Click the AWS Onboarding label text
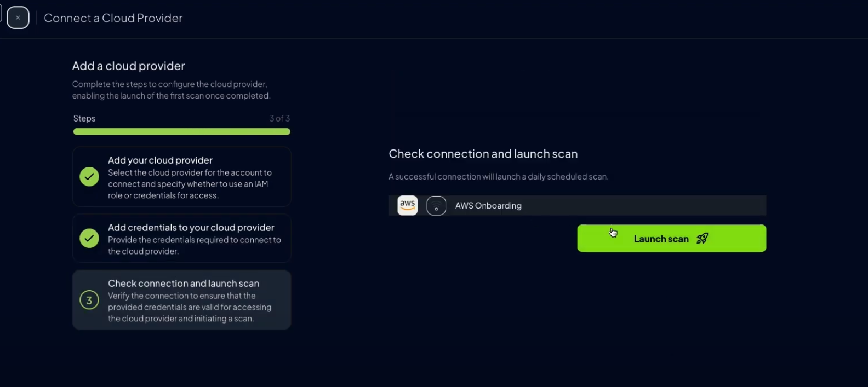Image resolution: width=868 pixels, height=387 pixels. point(488,206)
